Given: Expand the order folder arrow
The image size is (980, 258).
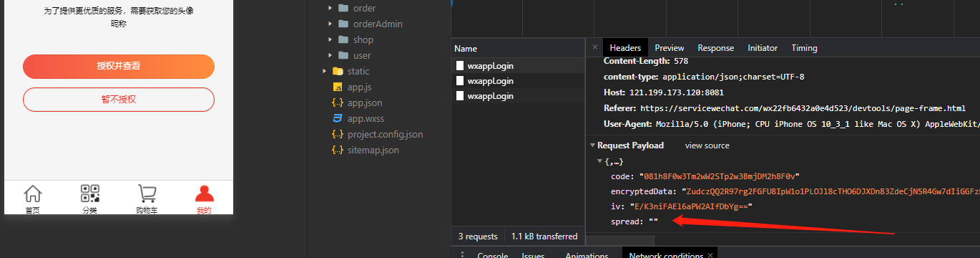Looking at the screenshot, I should (x=330, y=8).
